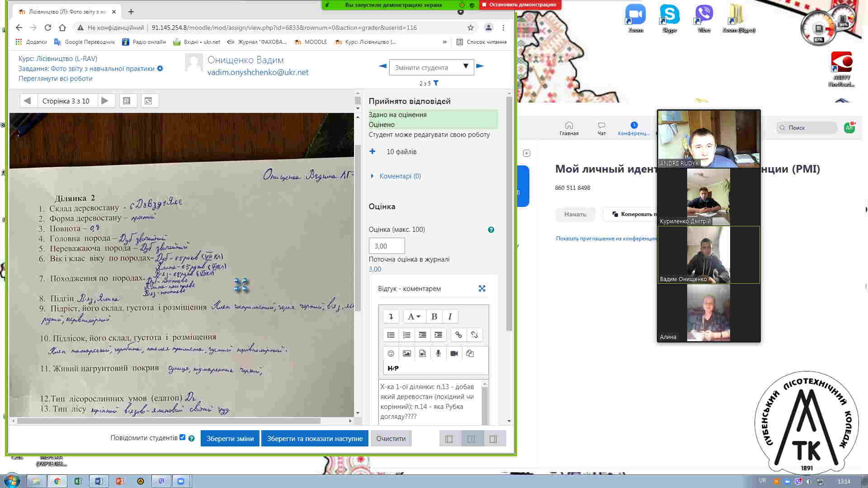The image size is (868, 488).
Task: Go to the previous PDF page
Action: (28, 101)
